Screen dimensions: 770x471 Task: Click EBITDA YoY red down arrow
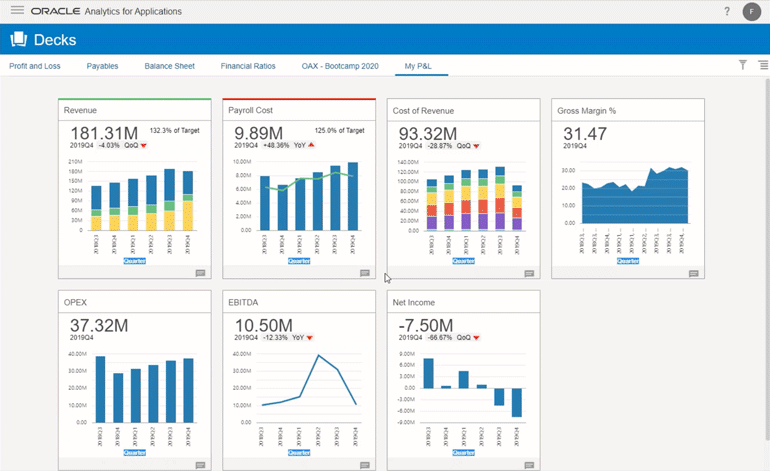pos(310,337)
